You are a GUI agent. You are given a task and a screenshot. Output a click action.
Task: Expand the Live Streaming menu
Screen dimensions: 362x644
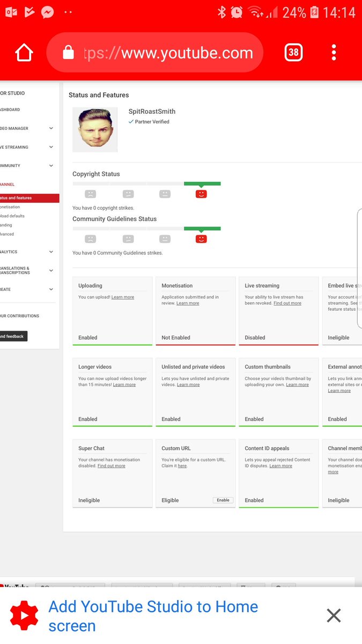51,147
